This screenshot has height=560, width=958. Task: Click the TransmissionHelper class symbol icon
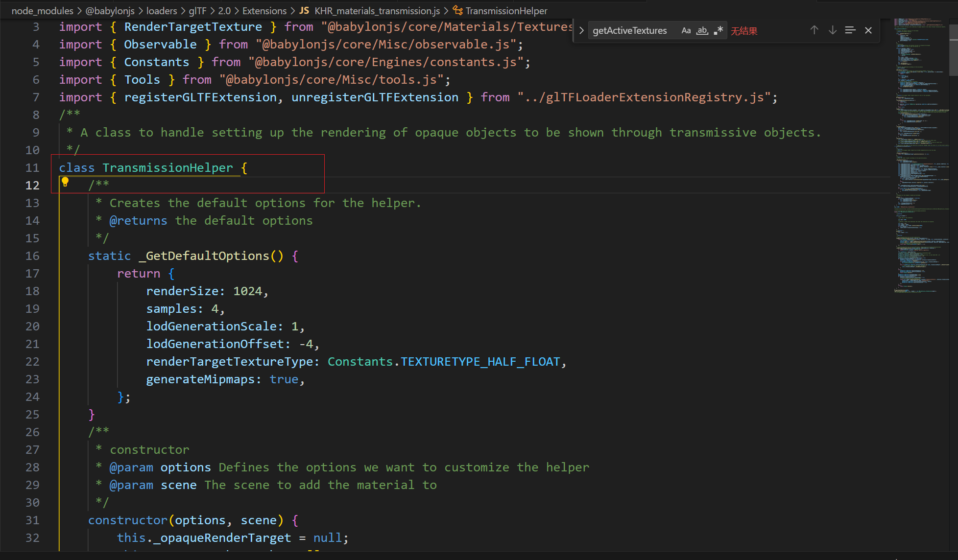coord(457,10)
